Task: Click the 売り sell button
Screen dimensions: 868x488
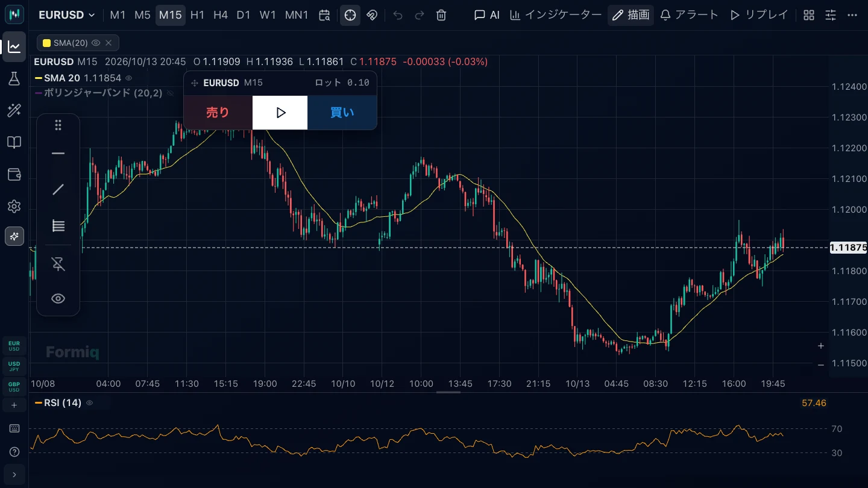Action: [x=218, y=113]
